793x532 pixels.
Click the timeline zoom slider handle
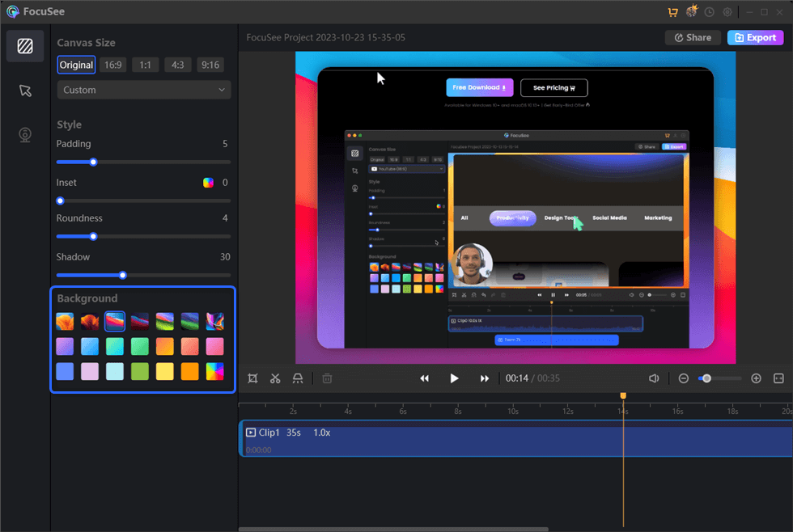(x=706, y=378)
